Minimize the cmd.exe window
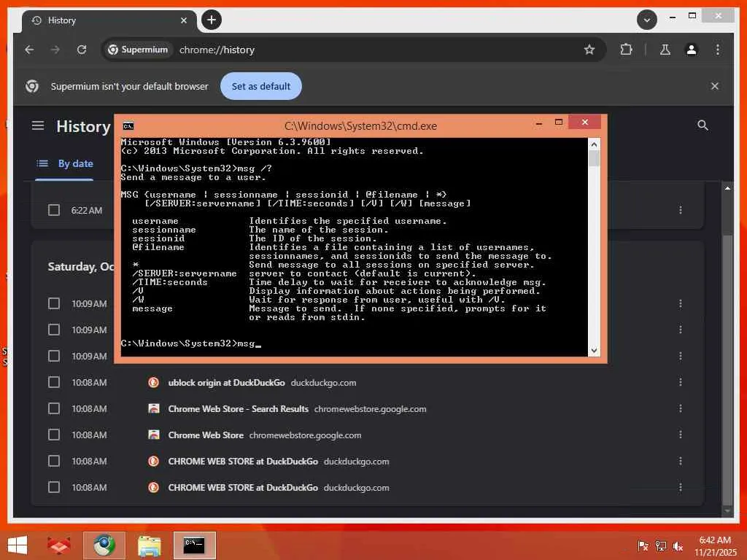747x560 pixels. 539,122
